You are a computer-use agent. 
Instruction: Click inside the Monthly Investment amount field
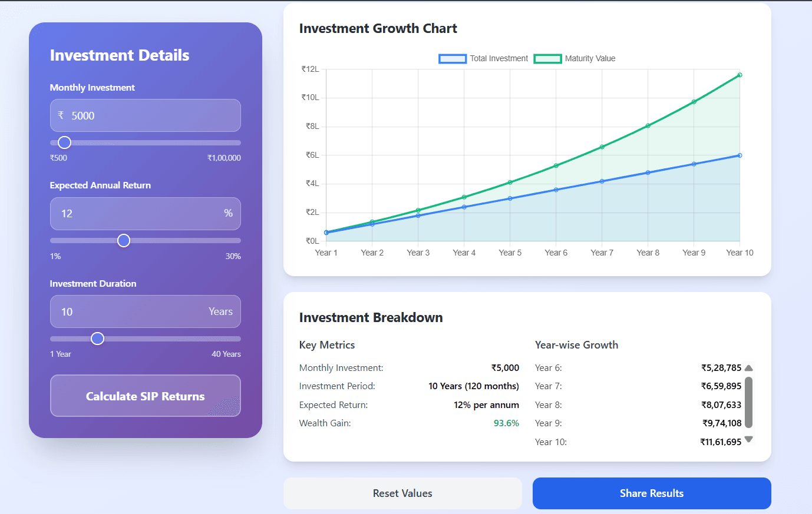tap(145, 115)
